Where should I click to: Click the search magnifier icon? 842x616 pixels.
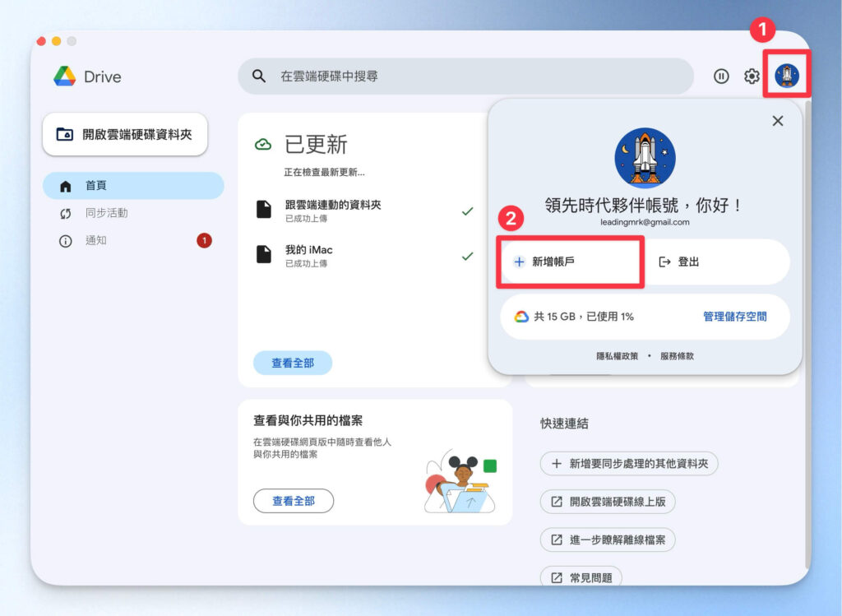click(x=259, y=76)
